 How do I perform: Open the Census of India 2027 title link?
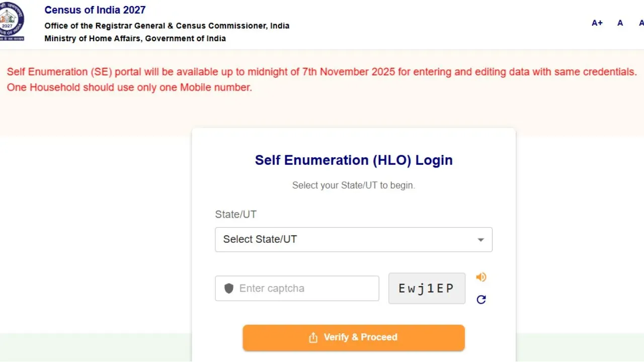click(x=95, y=10)
